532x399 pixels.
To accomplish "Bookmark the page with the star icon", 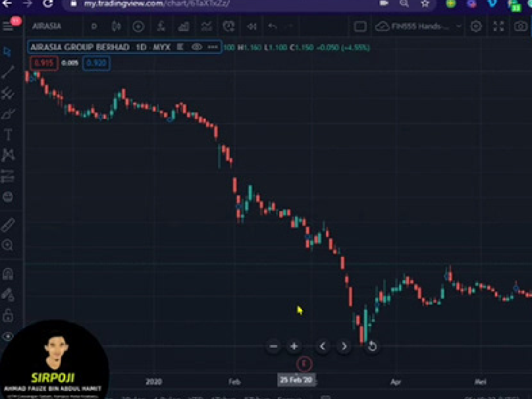I will [425, 3].
